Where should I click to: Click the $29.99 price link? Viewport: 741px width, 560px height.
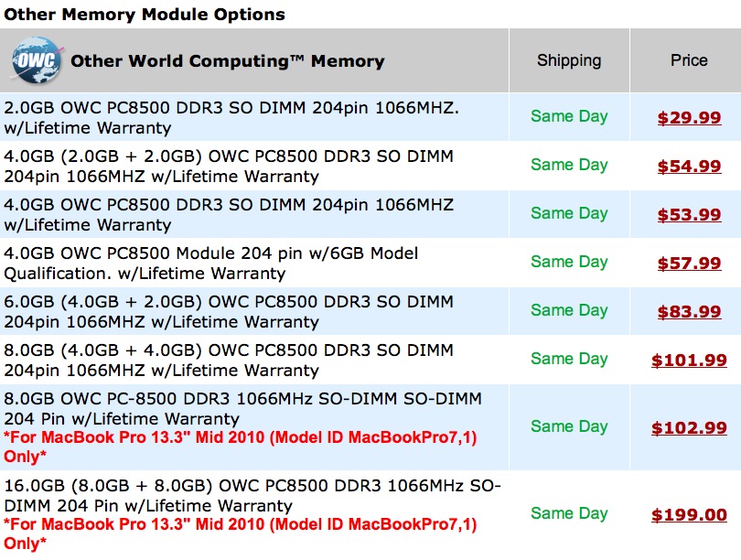click(689, 117)
